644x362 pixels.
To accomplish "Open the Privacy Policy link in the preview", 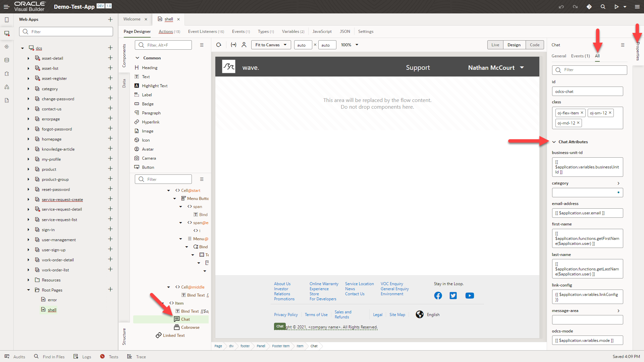I will pyautogui.click(x=285, y=314).
